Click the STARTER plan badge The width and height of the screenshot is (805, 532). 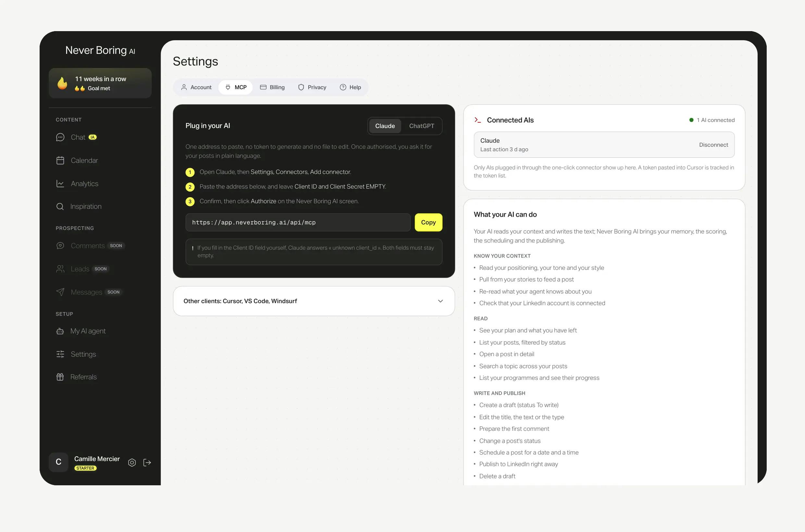click(x=85, y=468)
